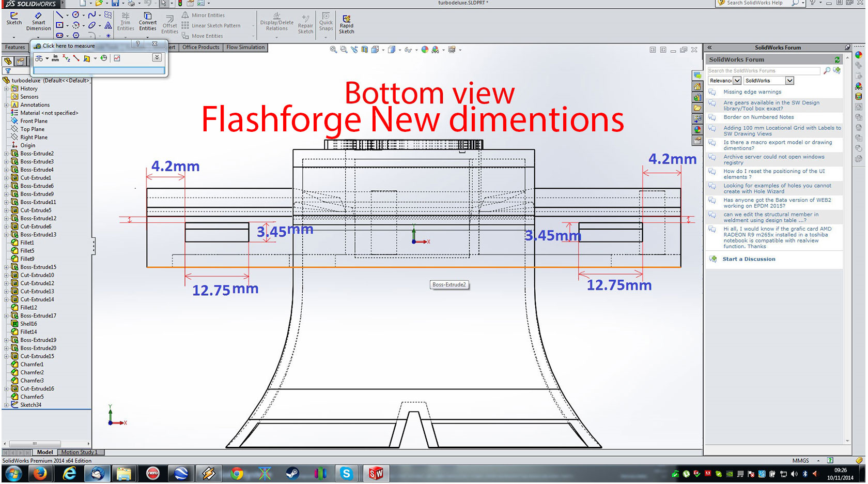Expand the measure dialog chevron

coord(157,58)
